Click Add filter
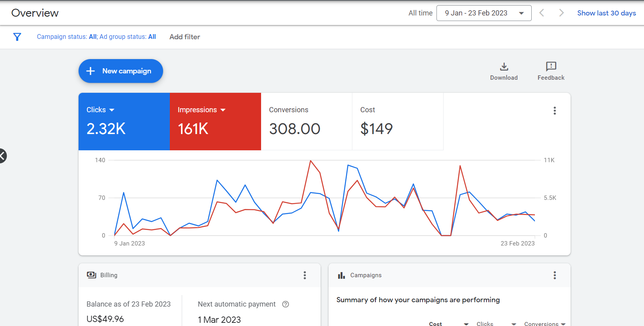644x326 pixels. coord(185,37)
